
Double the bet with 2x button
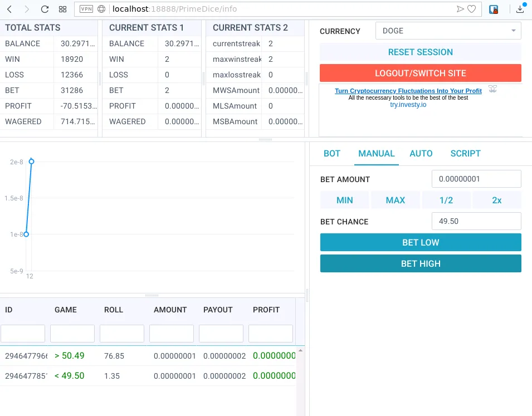point(497,200)
